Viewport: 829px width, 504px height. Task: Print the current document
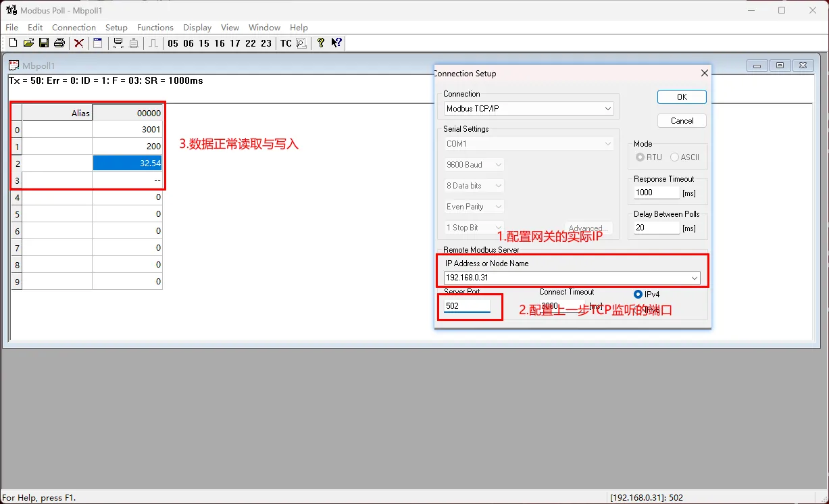click(59, 43)
